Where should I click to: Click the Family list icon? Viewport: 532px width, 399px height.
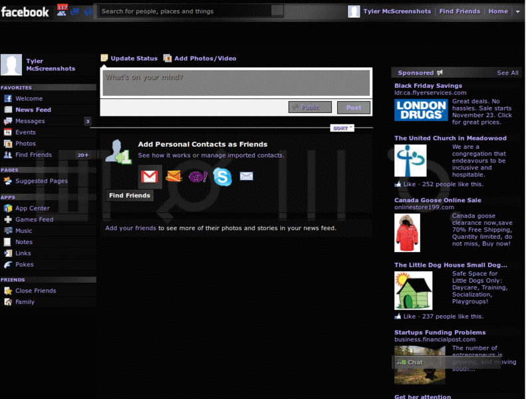(x=8, y=302)
